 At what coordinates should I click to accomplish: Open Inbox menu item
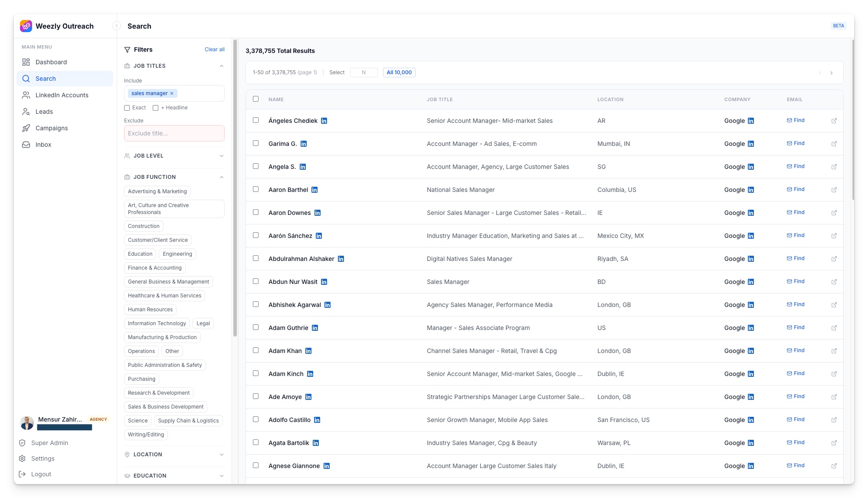coord(65,145)
